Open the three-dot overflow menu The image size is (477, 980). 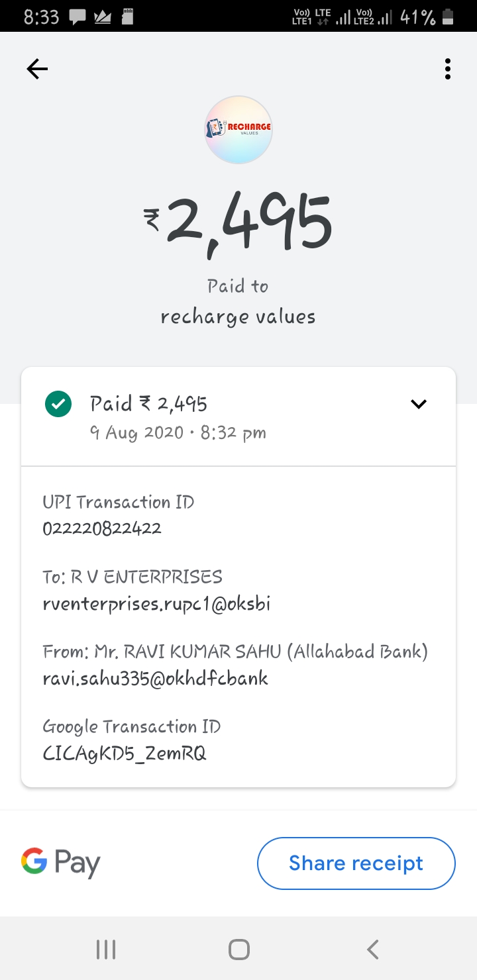click(448, 69)
